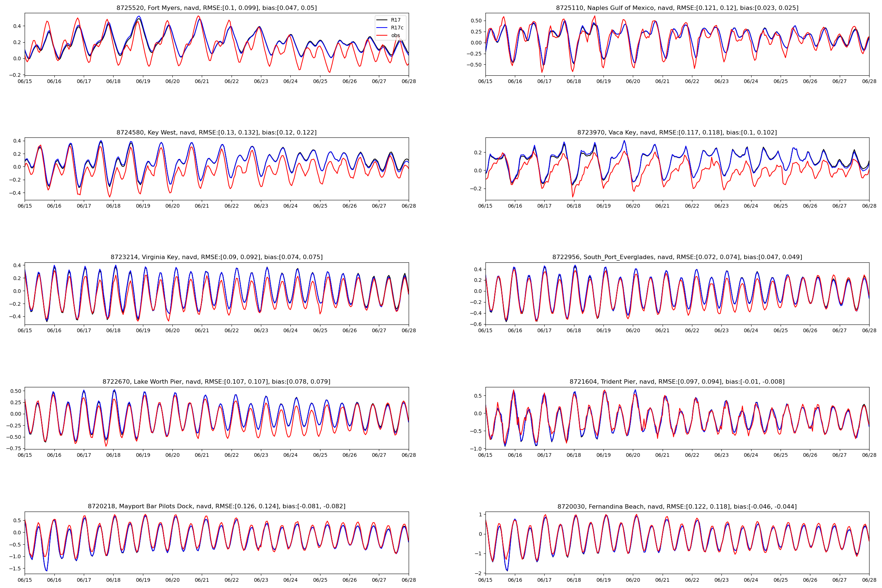Click the Mayport Bar Pilots Dock title
This screenshot has height=588, width=882.
[216, 506]
